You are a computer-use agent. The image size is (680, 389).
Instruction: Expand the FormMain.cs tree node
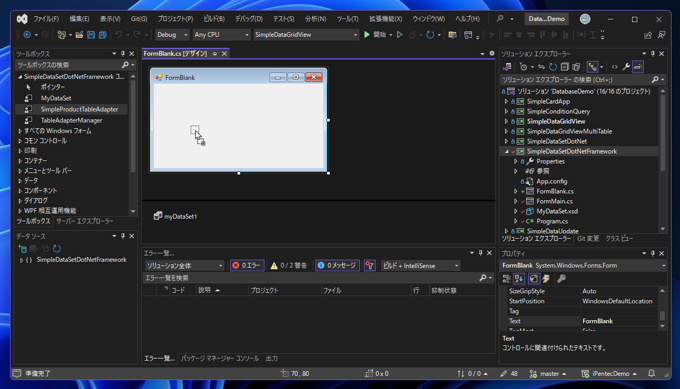coord(516,201)
